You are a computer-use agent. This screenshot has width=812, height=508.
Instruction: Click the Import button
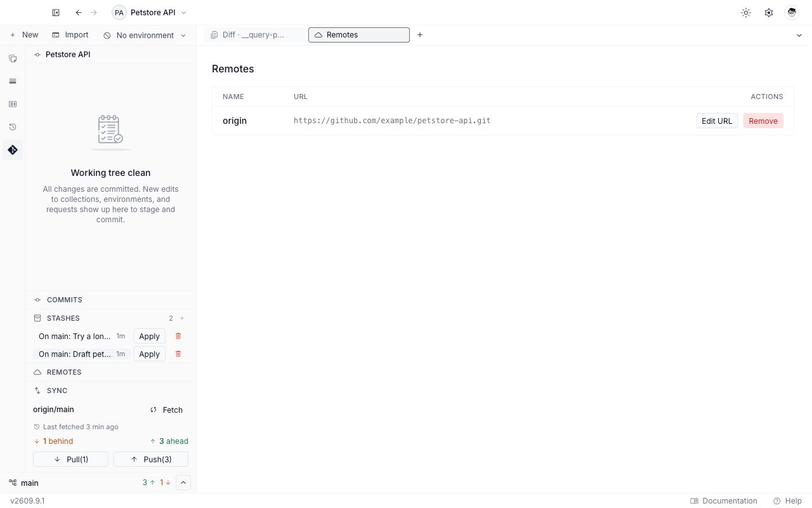point(70,35)
